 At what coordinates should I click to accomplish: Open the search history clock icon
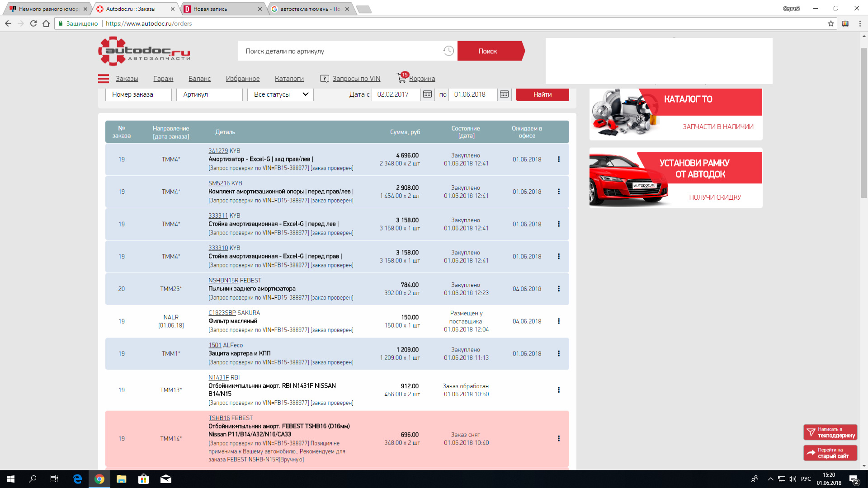pos(448,51)
